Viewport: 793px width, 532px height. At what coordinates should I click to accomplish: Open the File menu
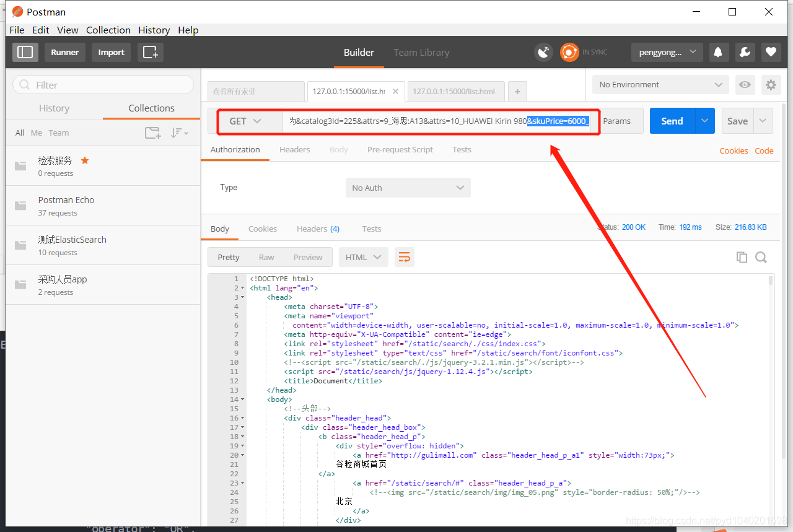point(17,30)
